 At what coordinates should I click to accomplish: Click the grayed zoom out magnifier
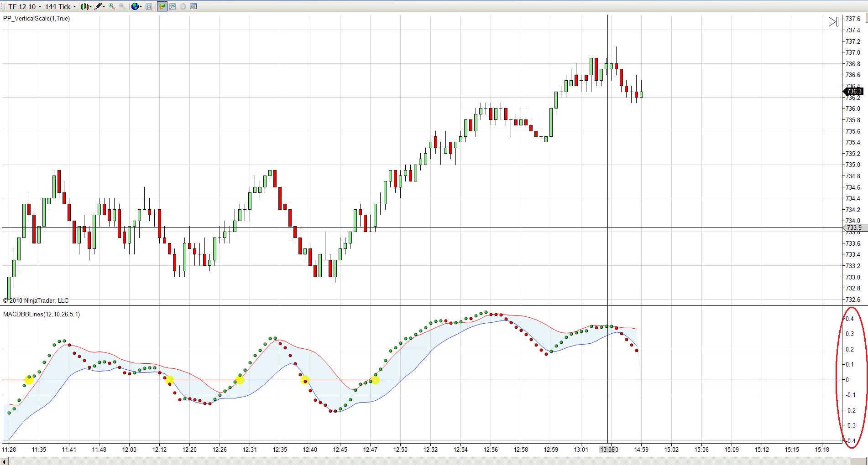(122, 6)
